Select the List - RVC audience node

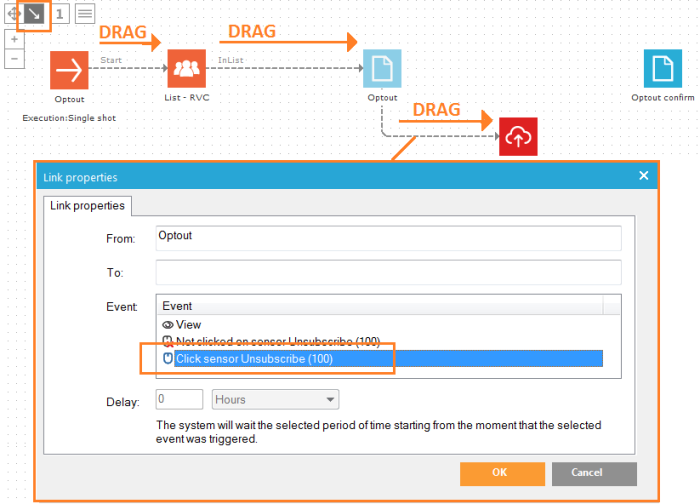[186, 69]
